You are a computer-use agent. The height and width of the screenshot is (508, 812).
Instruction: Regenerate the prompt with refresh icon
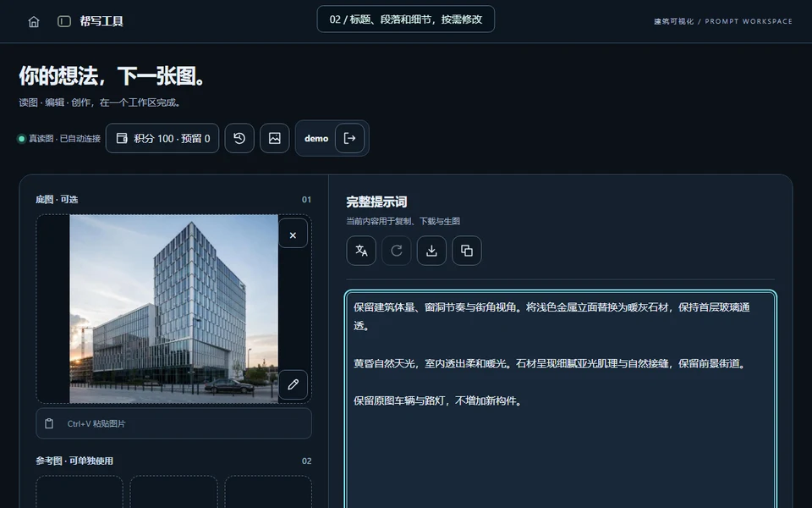[x=396, y=251]
